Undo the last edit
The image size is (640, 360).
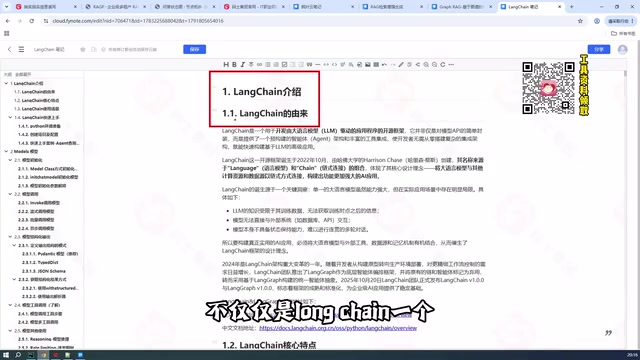384,64
